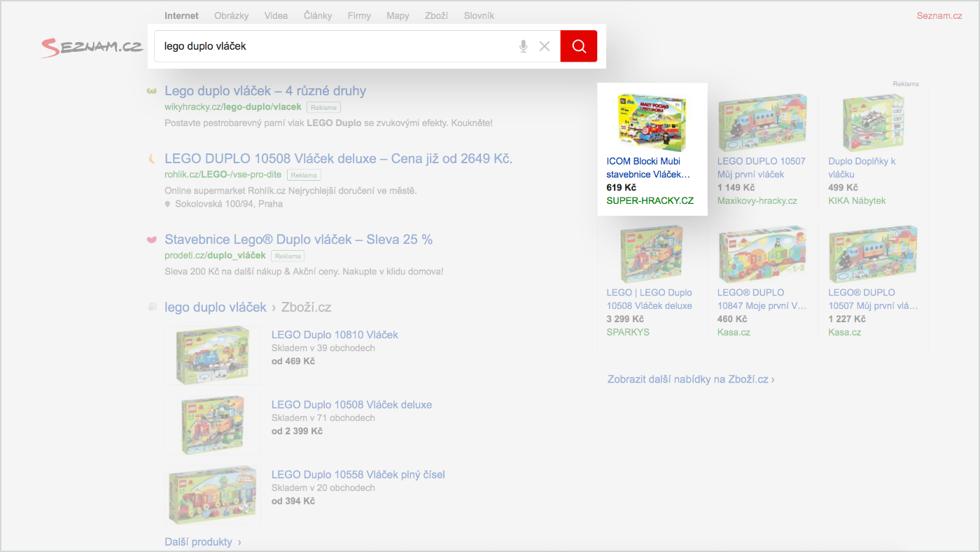Click ICOM Blocki Mubi product image
Image resolution: width=980 pixels, height=552 pixels.
click(652, 123)
